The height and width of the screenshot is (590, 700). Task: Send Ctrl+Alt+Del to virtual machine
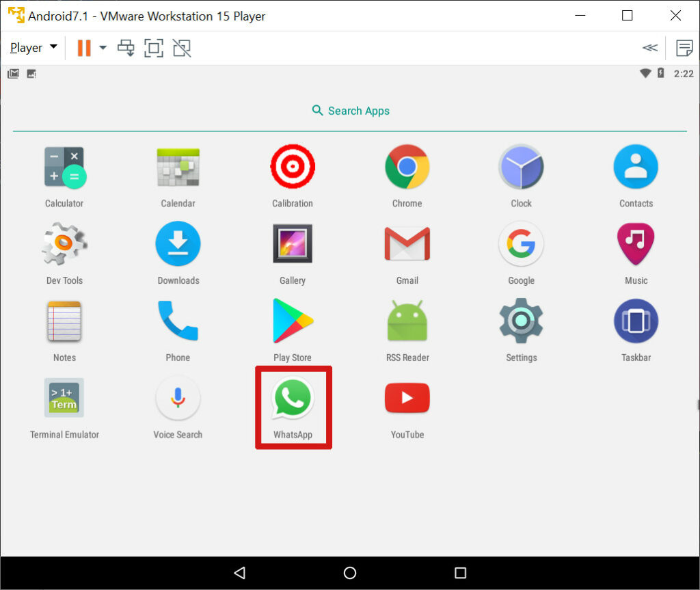point(126,48)
